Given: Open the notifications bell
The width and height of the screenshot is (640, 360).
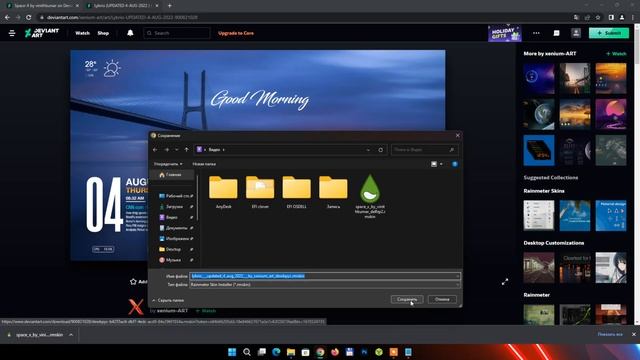Looking at the screenshot, I should click(x=130, y=33).
